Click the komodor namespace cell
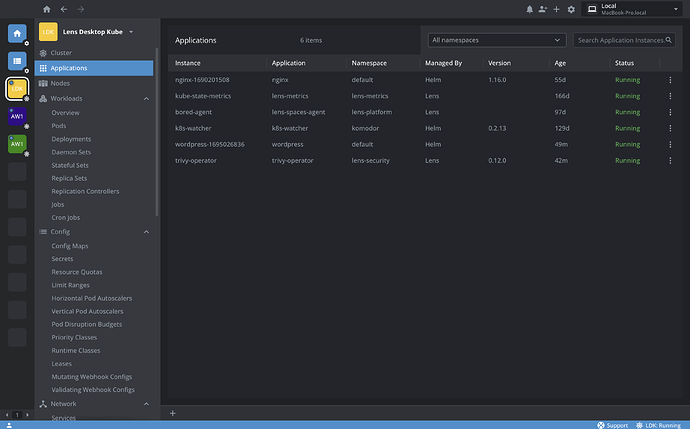Image resolution: width=690 pixels, height=429 pixels. click(365, 128)
